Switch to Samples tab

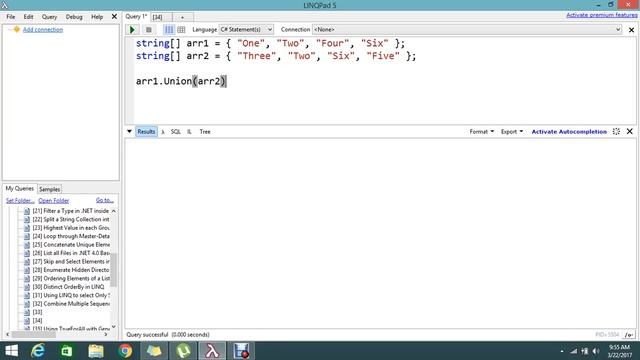(49, 189)
